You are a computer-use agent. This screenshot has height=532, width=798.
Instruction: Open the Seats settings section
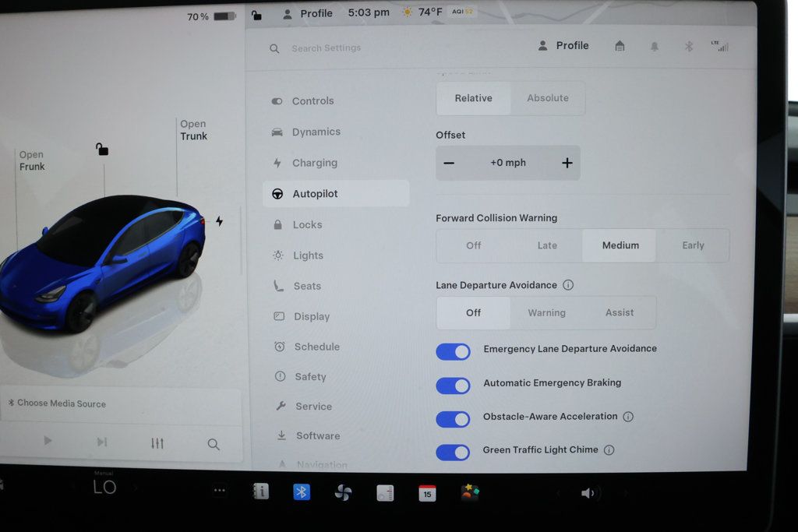pyautogui.click(x=336, y=287)
